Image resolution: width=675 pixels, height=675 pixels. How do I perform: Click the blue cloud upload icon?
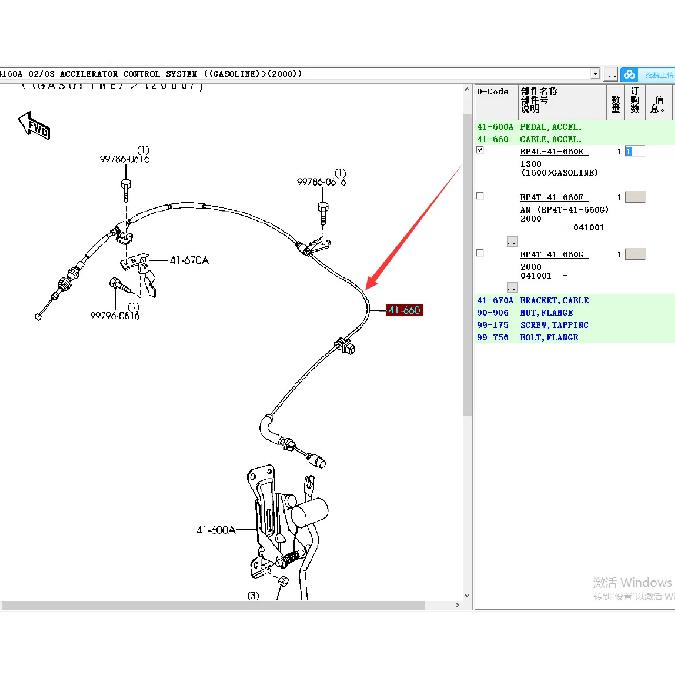[x=629, y=74]
